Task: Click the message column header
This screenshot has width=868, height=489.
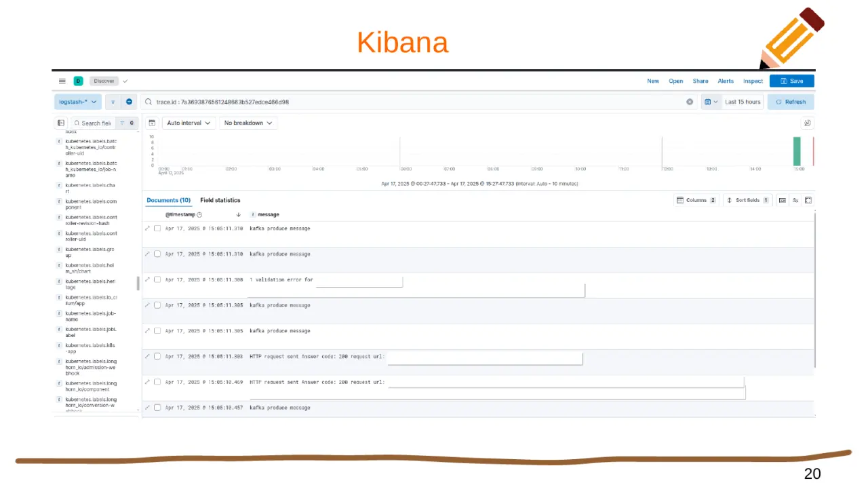Action: 269,214
